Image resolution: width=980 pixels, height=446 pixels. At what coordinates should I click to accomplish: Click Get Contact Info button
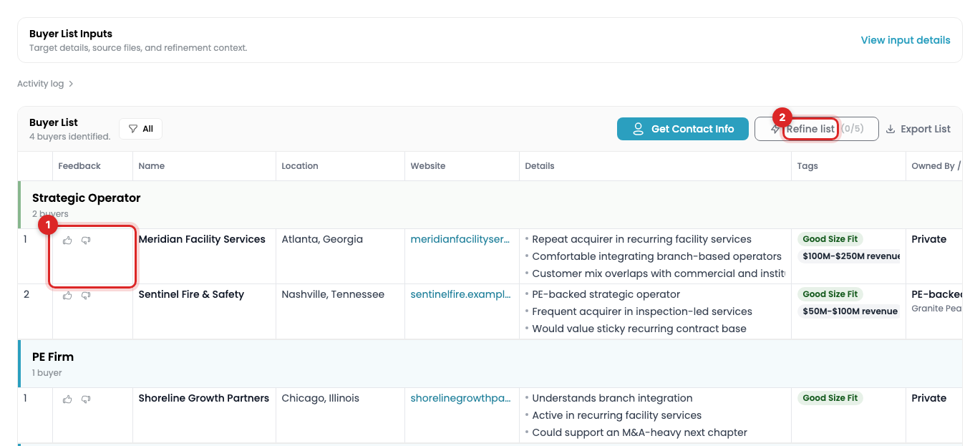click(x=683, y=129)
